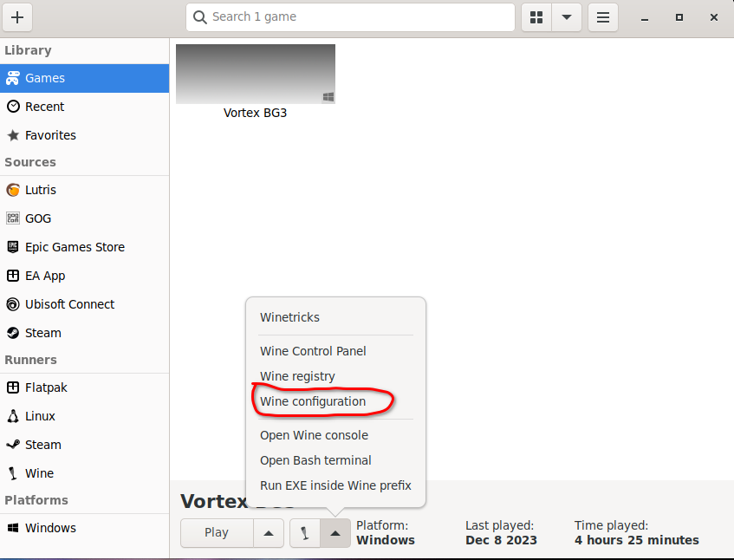Select Open Bash terminal
The image size is (734, 560).
coord(335,460)
